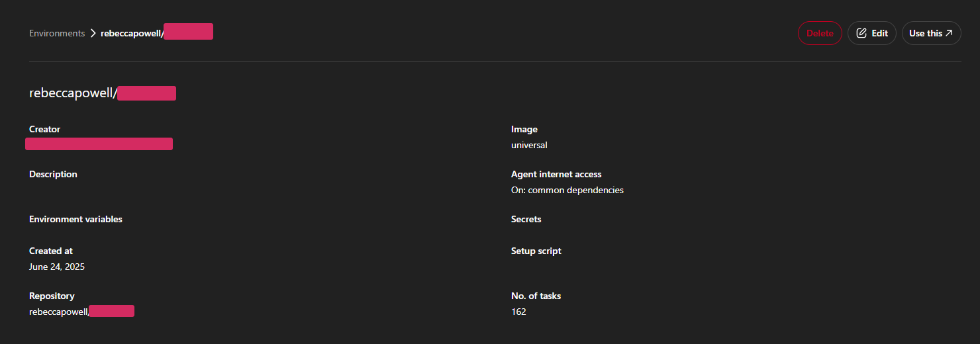The height and width of the screenshot is (344, 980).
Task: Click the rebeccapowell environment title heading
Action: pos(103,93)
